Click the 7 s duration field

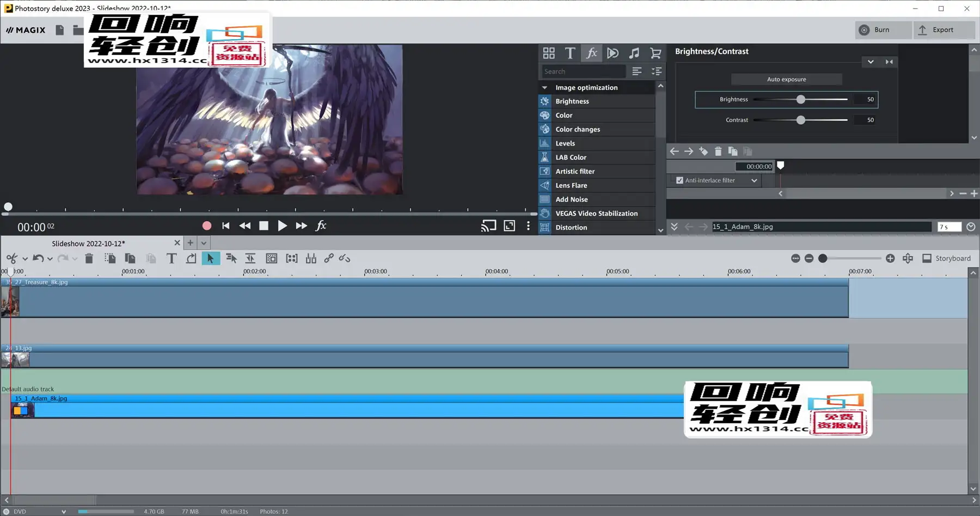click(949, 227)
